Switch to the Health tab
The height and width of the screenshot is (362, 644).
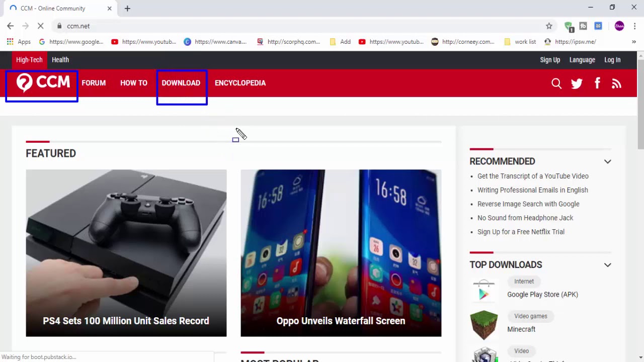point(60,60)
